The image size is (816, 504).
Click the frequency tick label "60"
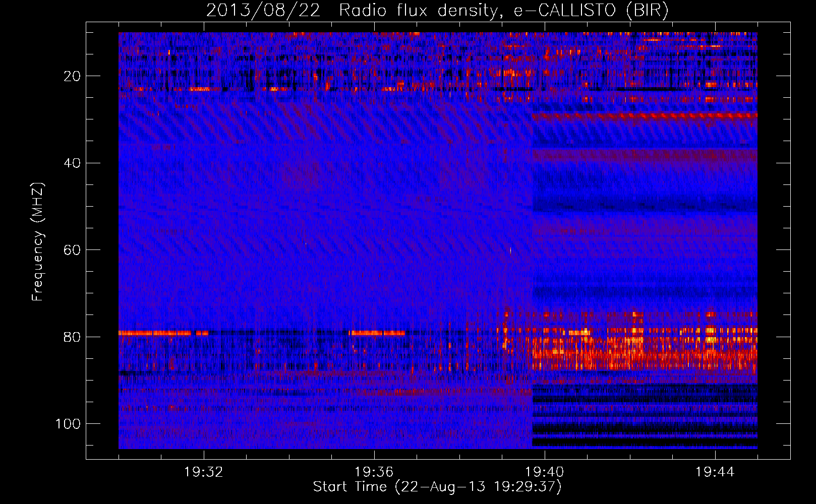pos(72,250)
